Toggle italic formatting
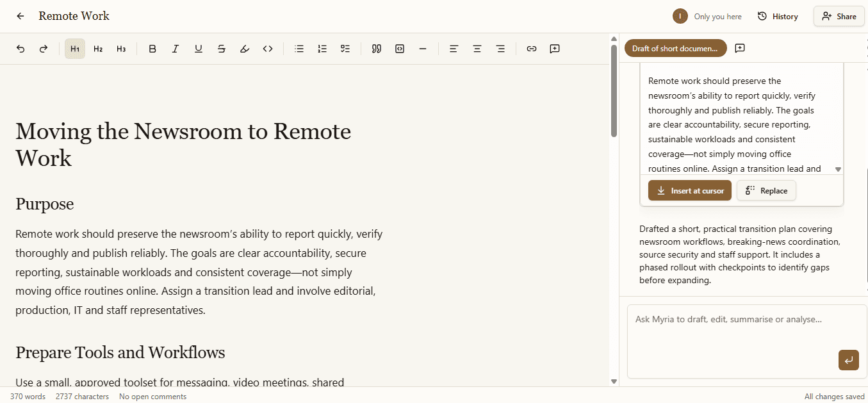 176,49
